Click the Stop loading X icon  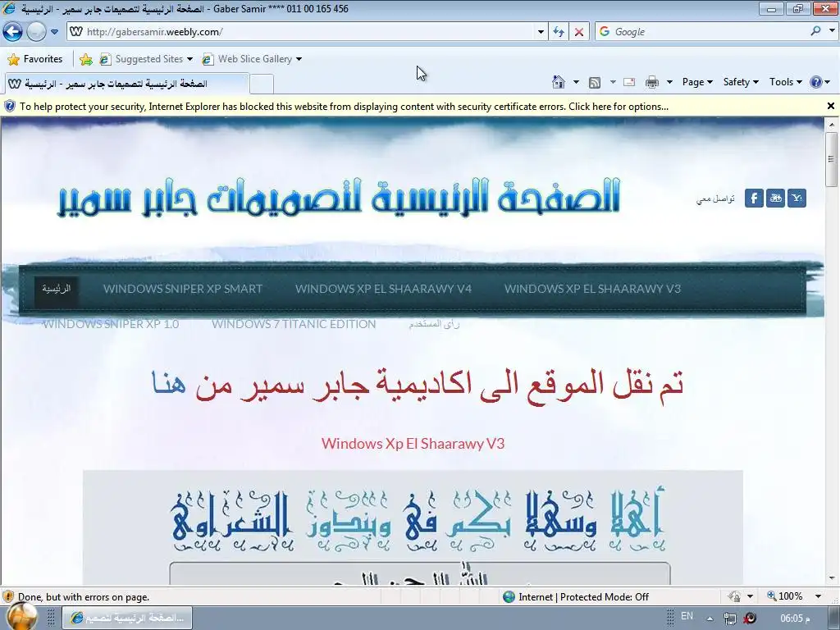click(579, 32)
